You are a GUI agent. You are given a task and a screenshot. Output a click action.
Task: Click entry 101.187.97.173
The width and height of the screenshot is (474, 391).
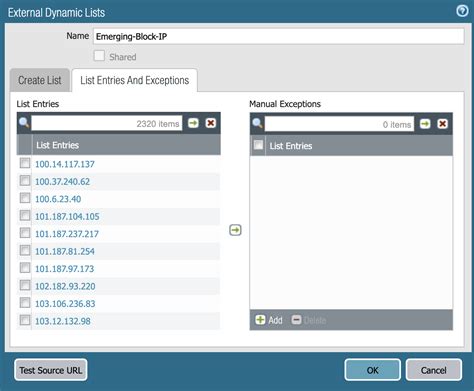click(x=65, y=269)
